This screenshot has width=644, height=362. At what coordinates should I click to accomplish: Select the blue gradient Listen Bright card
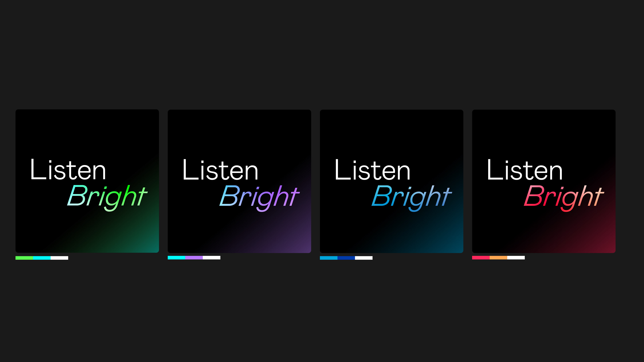391,181
